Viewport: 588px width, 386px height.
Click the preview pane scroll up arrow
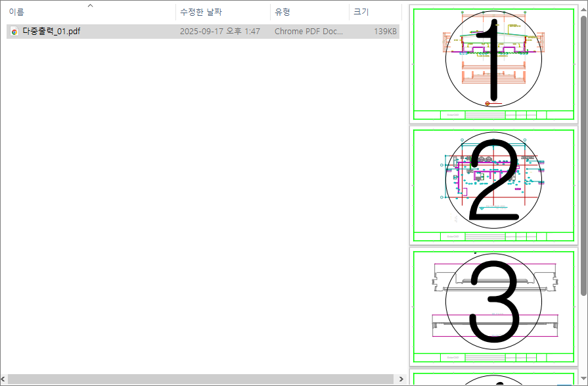tap(584, 9)
